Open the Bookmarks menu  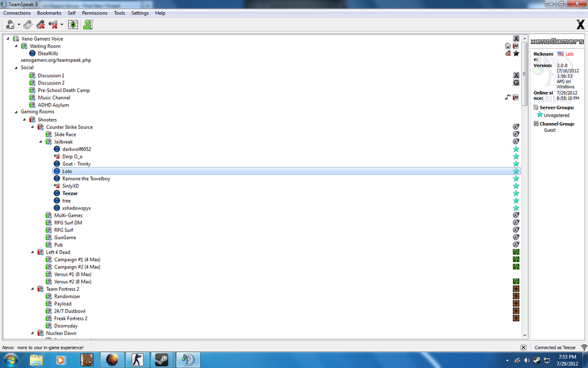[x=49, y=13]
